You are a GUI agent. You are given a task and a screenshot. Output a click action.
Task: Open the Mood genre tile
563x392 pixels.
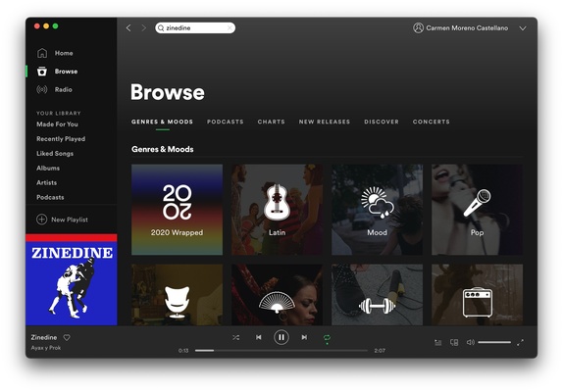click(377, 210)
